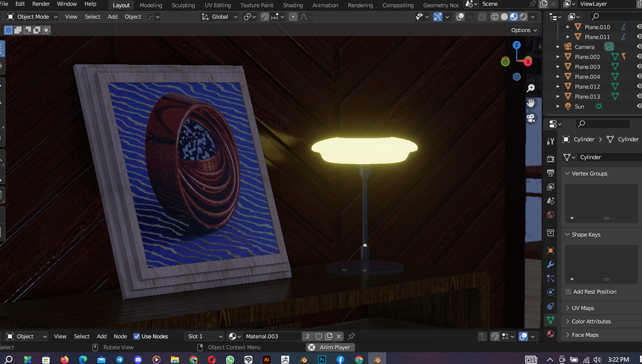This screenshot has width=642, height=364.
Task: Open the shading options dropdown arrow
Action: (533, 17)
